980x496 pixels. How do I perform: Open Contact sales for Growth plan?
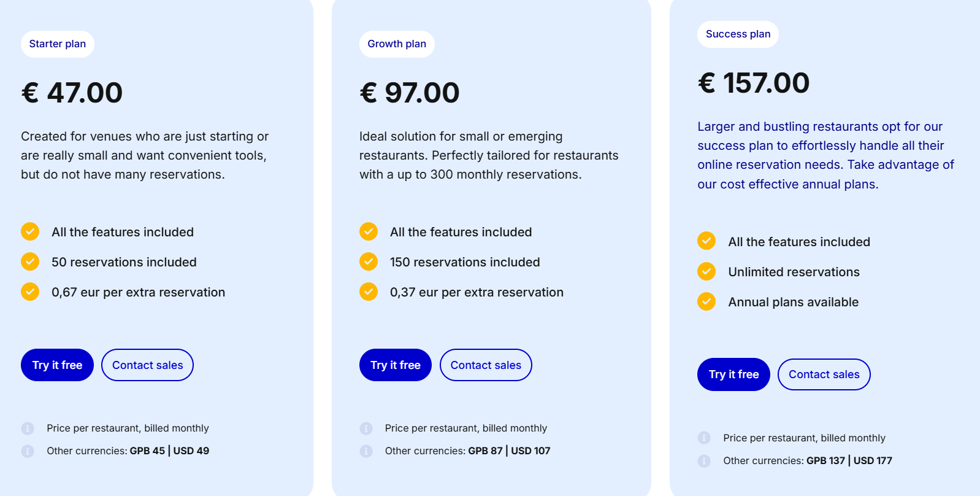point(486,365)
